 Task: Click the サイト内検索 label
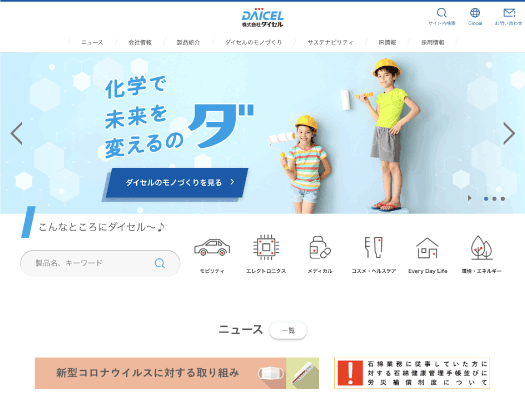click(442, 23)
